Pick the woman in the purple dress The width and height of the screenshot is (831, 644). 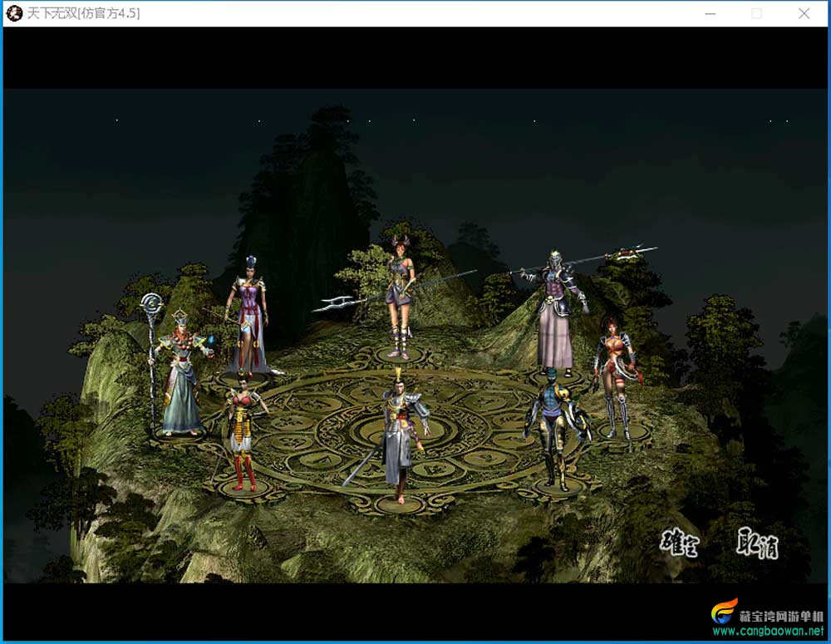pyautogui.click(x=248, y=316)
